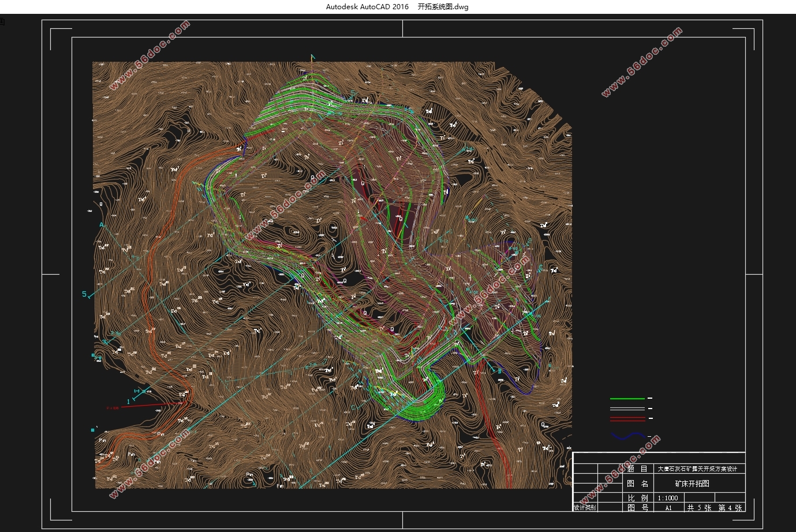Click cyan section label A on left side
Screen dimensions: 796x532
tap(101, 224)
